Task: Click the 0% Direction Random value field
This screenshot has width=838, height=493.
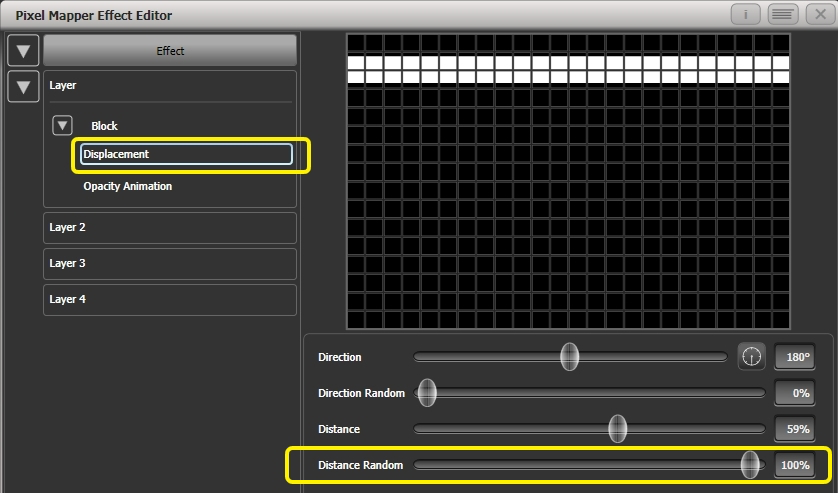Action: tap(795, 393)
